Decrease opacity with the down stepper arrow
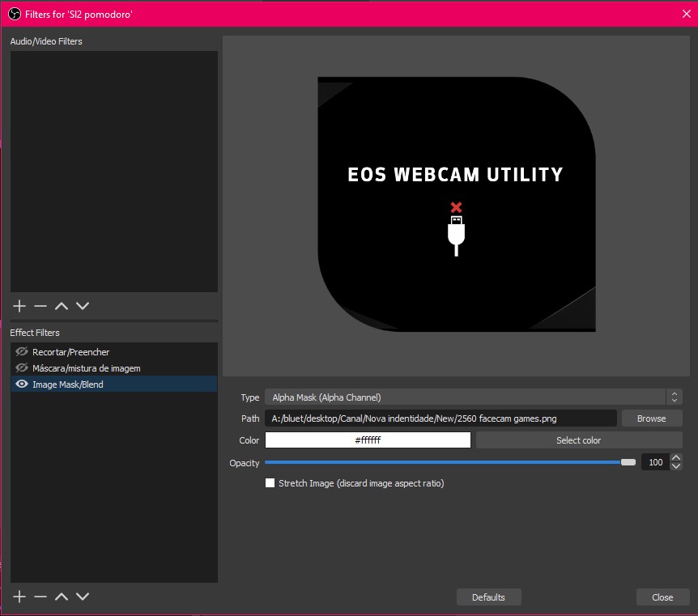Screen dimensions: 698x616 (x=676, y=466)
